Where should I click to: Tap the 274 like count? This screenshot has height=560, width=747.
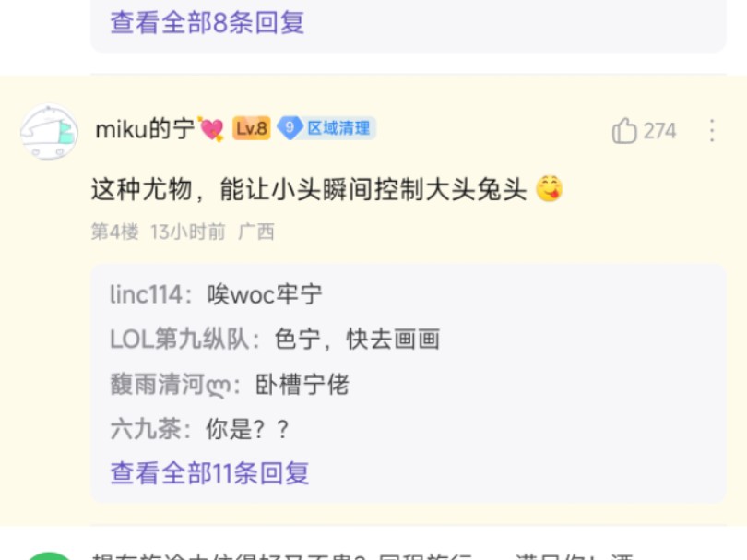point(659,131)
